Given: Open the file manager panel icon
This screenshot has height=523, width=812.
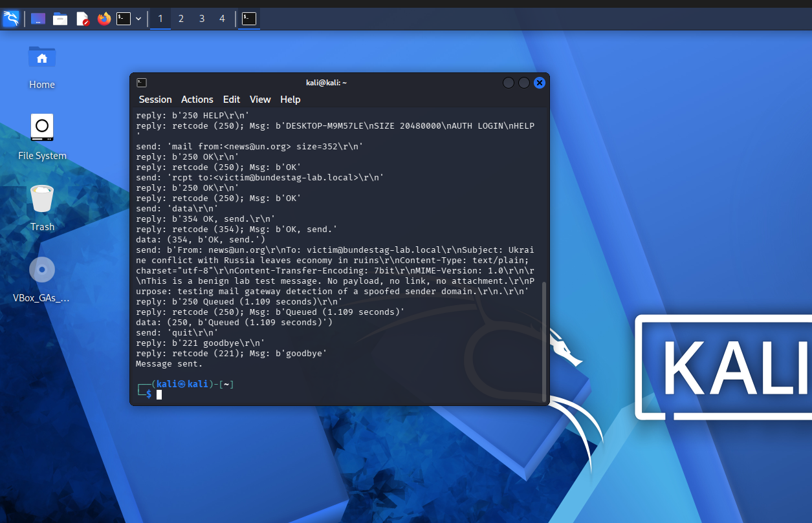Looking at the screenshot, I should click(60, 19).
